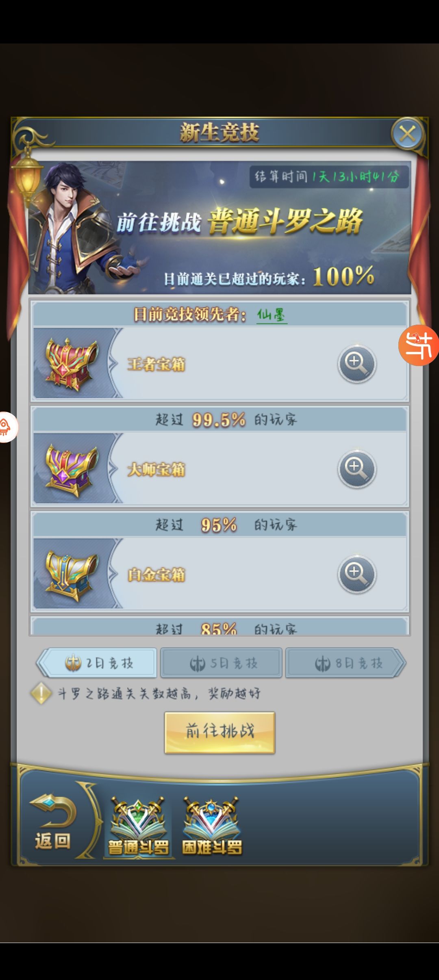The width and height of the screenshot is (439, 980).
Task: Click the 王者宝箱 magnifier icon
Action: click(356, 363)
